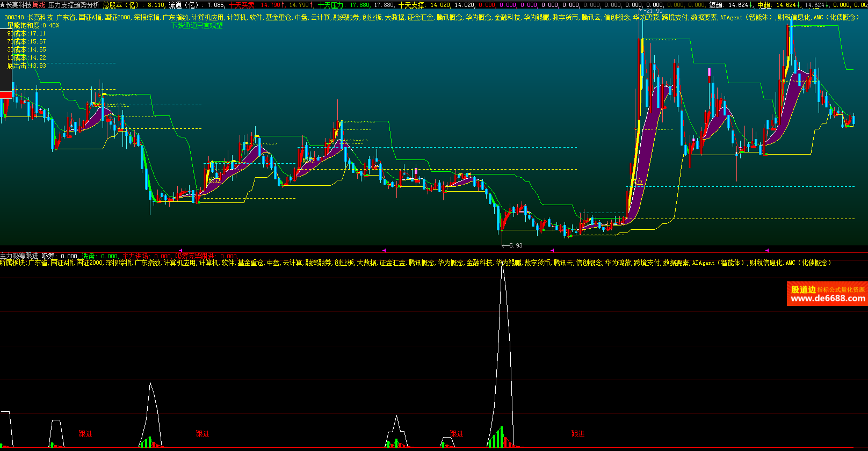Click the 底出击 13.93 label
This screenshot has height=451, width=868.
(26, 66)
